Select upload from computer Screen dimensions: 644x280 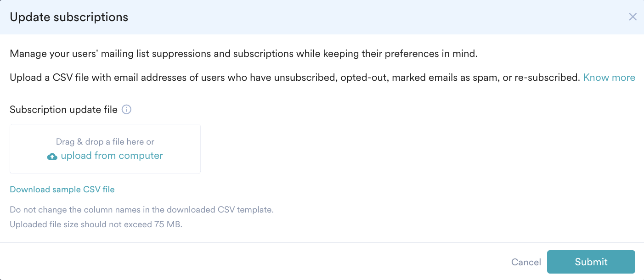pos(112,156)
